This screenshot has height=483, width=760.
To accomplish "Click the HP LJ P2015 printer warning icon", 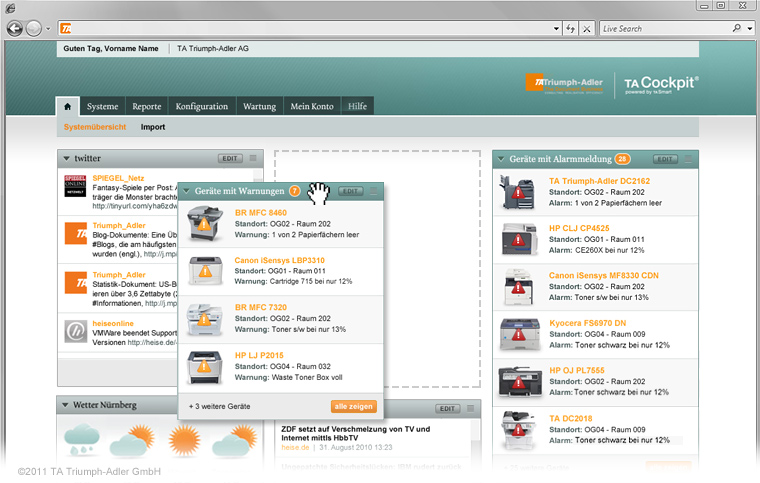I will [x=205, y=366].
